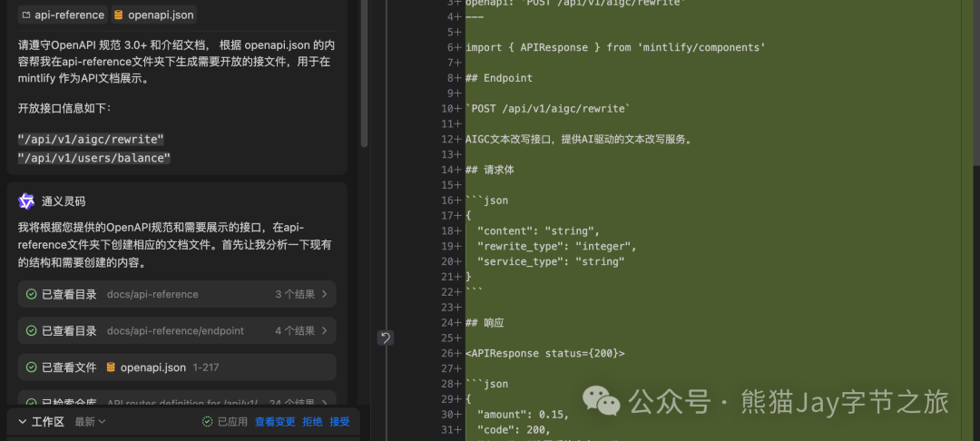The height and width of the screenshot is (441, 980).
Task: Click the api-reference folder chip
Action: [63, 15]
